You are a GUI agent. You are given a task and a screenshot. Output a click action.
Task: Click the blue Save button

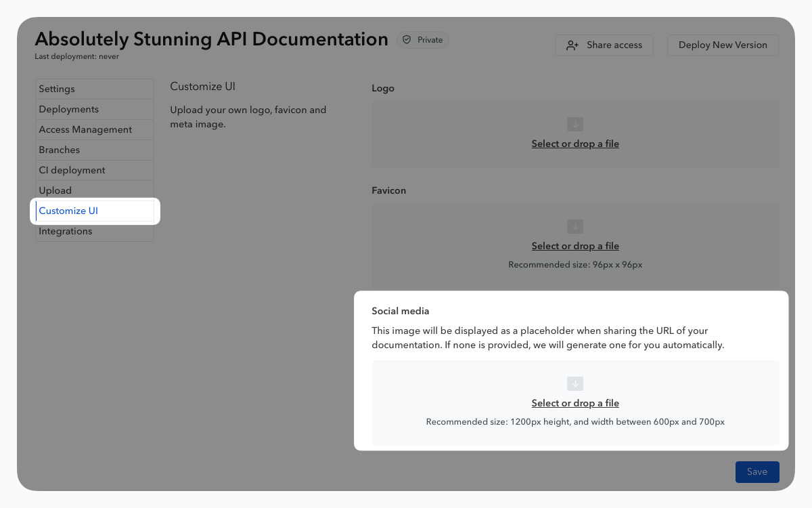[757, 472]
